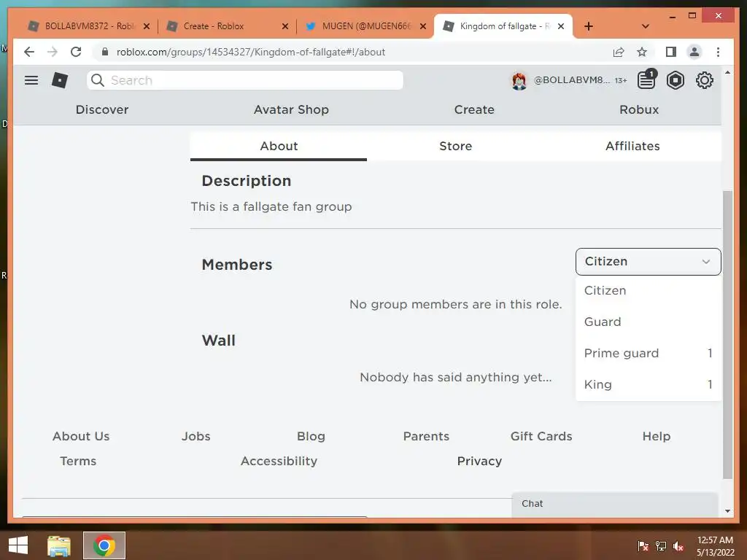Open the Chrome profile icon
This screenshot has height=560, width=747.
coord(694,52)
